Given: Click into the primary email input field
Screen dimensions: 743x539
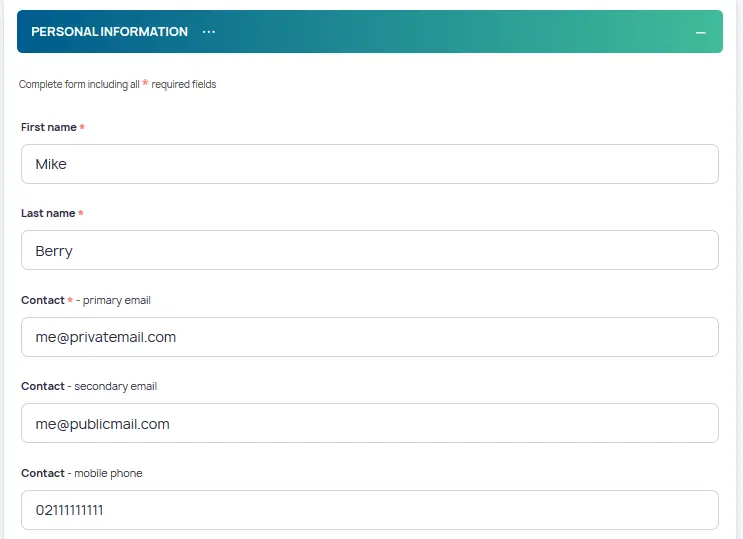Looking at the screenshot, I should pos(369,337).
